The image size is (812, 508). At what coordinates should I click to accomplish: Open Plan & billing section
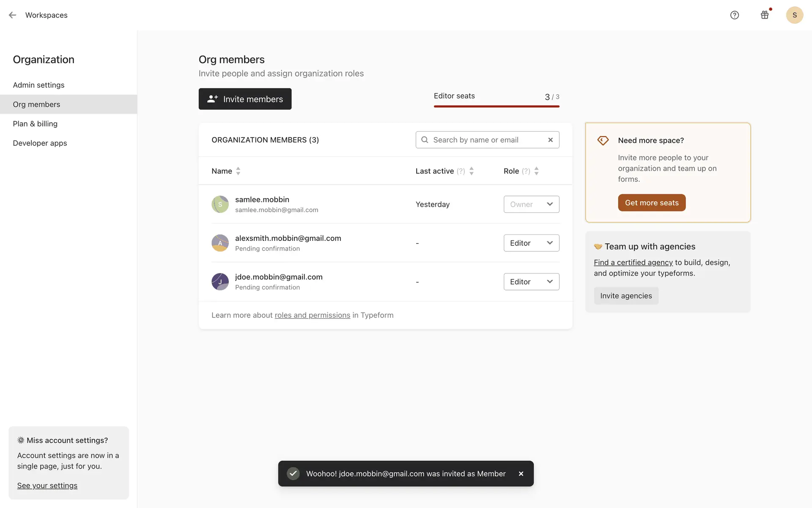pos(35,124)
